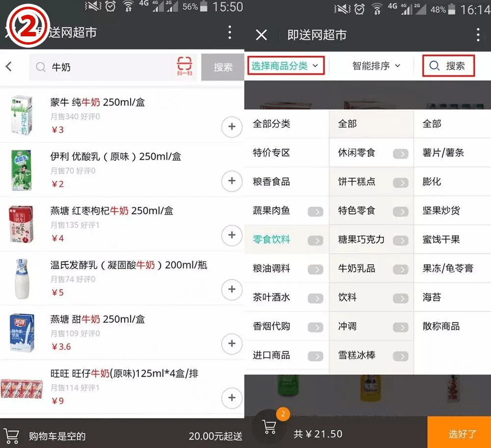Open the cart with 2 items badge

[270, 425]
